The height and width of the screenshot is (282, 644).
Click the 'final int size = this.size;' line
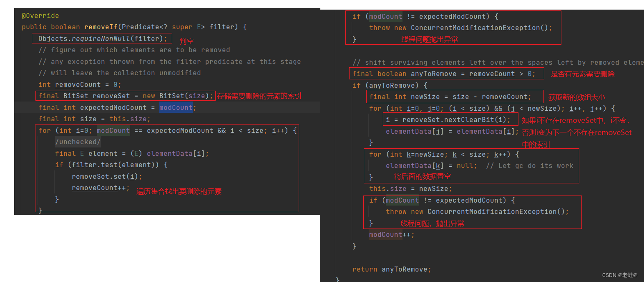pyautogui.click(x=94, y=119)
